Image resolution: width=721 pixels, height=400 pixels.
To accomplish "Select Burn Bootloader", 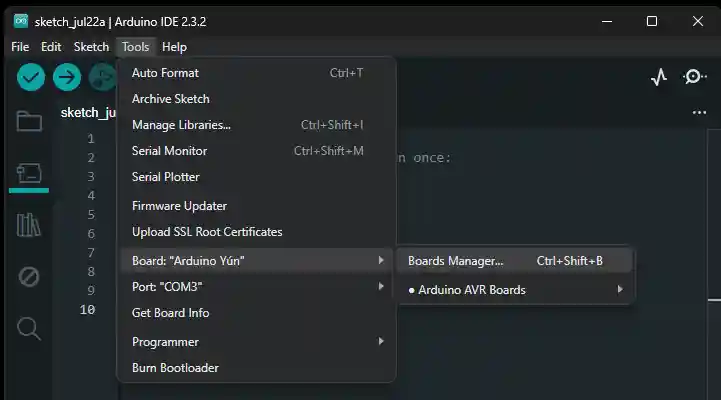I will 256,368.
